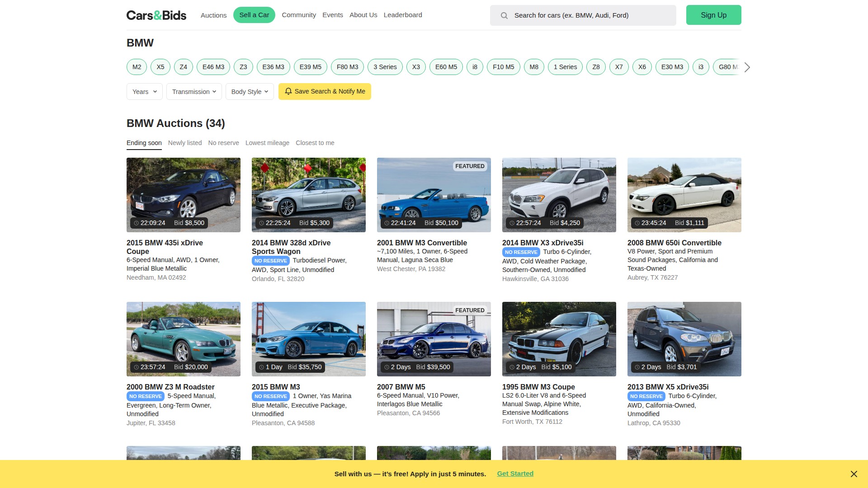Select the M2 model filter pill
This screenshot has width=868, height=488.
coord(137,67)
